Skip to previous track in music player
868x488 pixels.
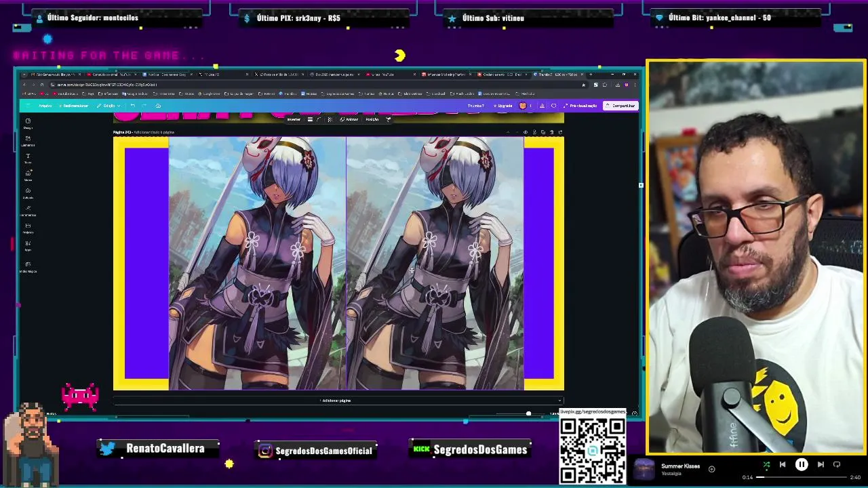[783, 465]
